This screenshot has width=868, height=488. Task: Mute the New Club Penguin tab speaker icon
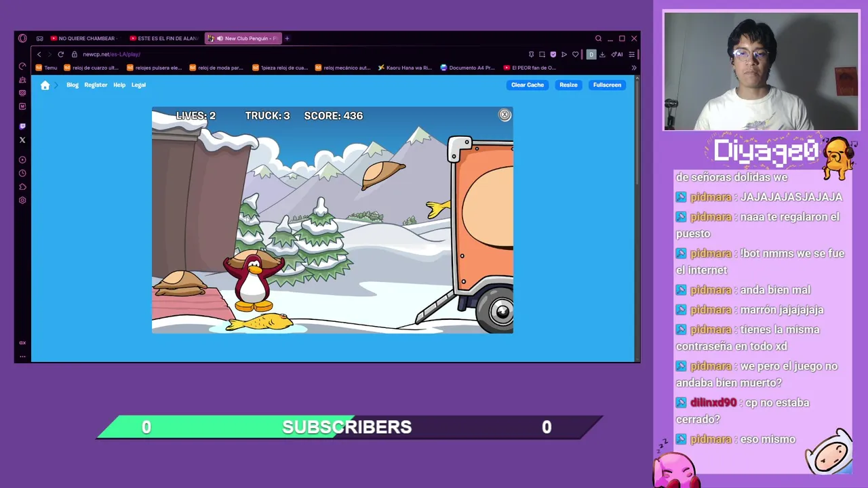(x=219, y=39)
